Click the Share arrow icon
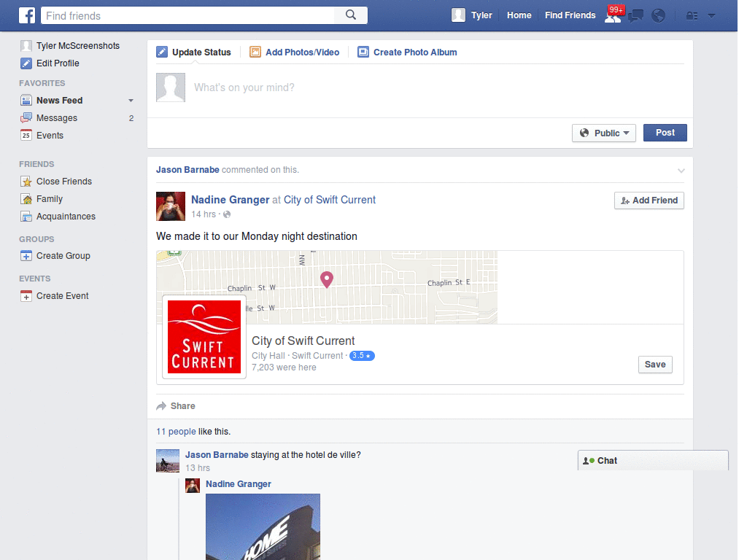Screen dimensions: 747x560 [x=161, y=405]
